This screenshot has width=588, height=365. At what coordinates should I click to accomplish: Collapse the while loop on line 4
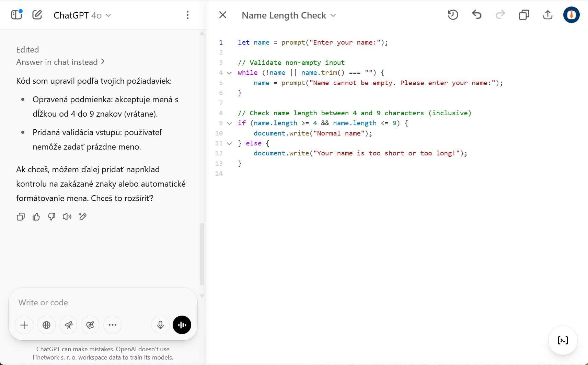[x=229, y=73]
